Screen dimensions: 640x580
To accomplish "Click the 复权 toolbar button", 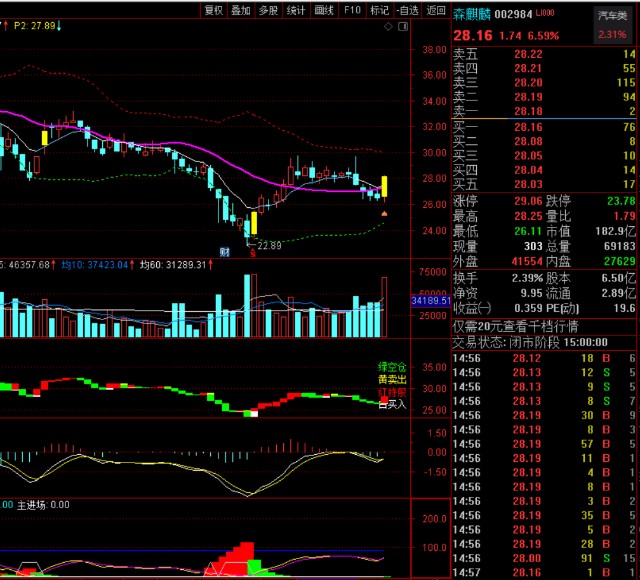I will point(214,10).
